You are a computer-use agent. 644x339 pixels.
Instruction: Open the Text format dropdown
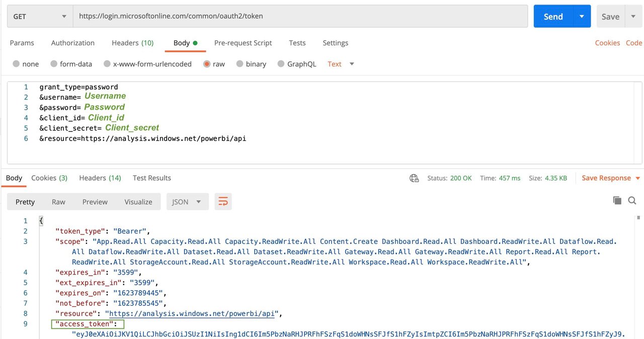(x=341, y=64)
